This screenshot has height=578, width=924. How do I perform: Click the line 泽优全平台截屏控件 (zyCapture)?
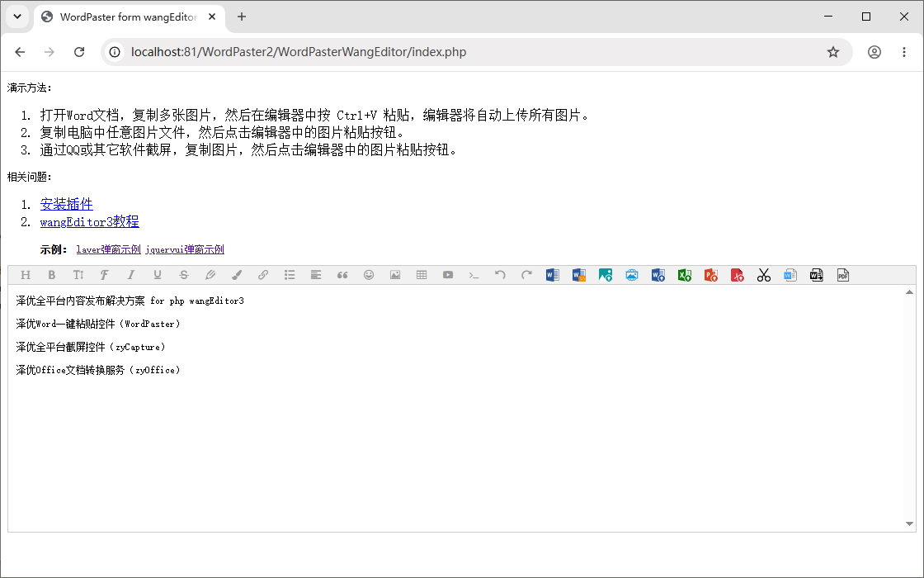(91, 347)
